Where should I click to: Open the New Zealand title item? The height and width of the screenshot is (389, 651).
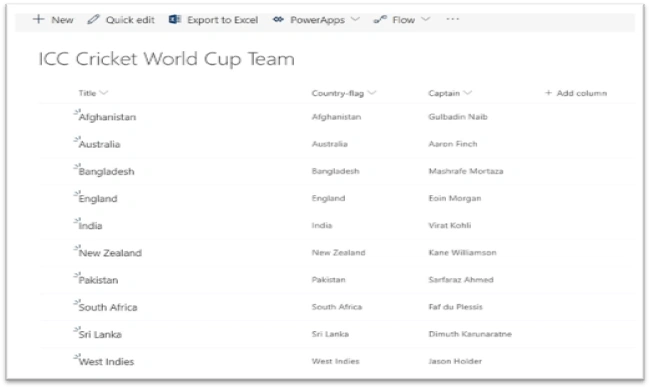110,253
